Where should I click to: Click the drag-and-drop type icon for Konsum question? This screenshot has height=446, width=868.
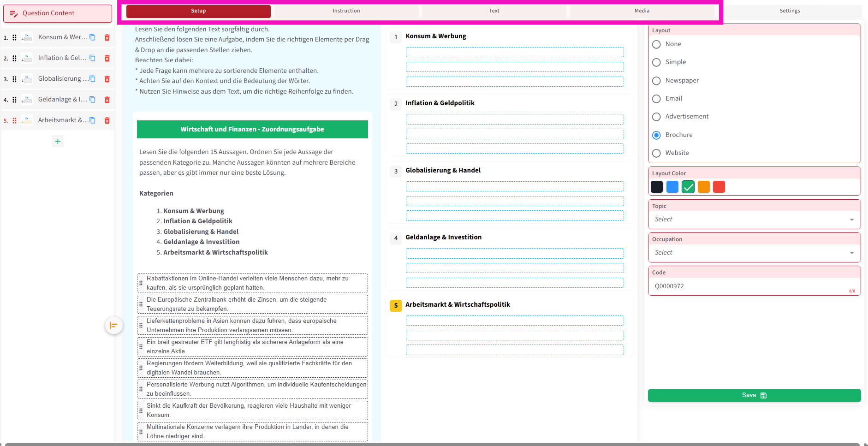point(27,37)
